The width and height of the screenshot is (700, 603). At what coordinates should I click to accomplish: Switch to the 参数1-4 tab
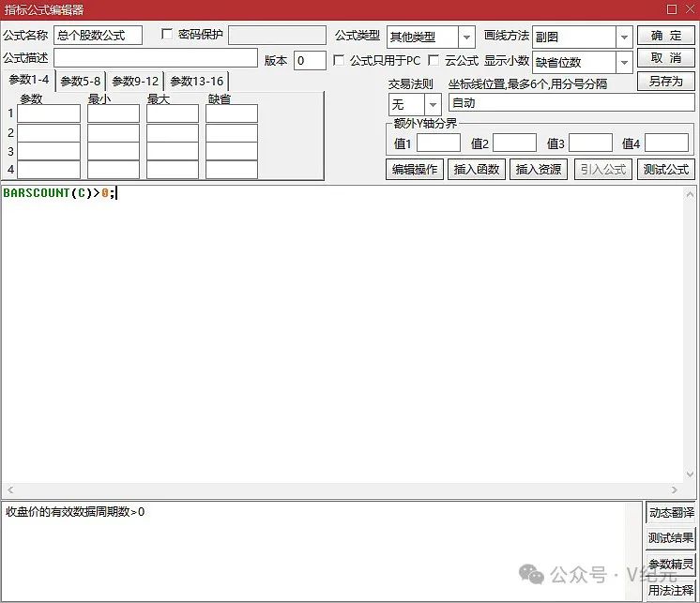28,80
